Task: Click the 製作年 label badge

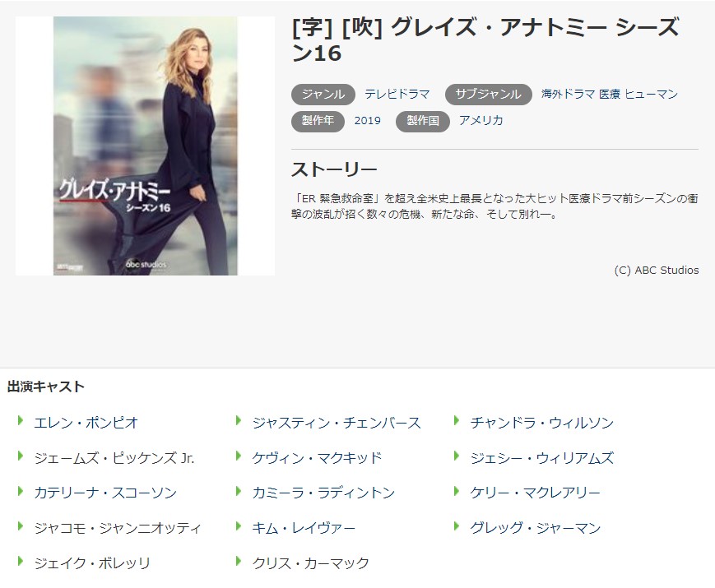Action: [x=318, y=121]
